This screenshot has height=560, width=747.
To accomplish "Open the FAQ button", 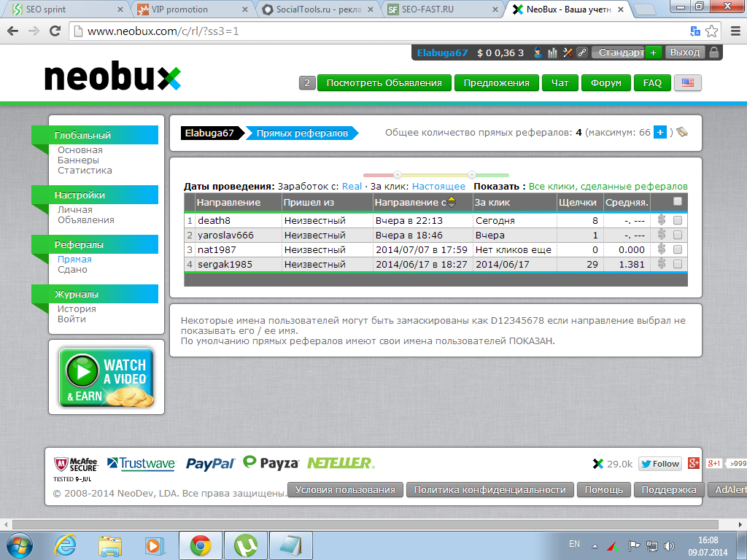I will (x=652, y=83).
